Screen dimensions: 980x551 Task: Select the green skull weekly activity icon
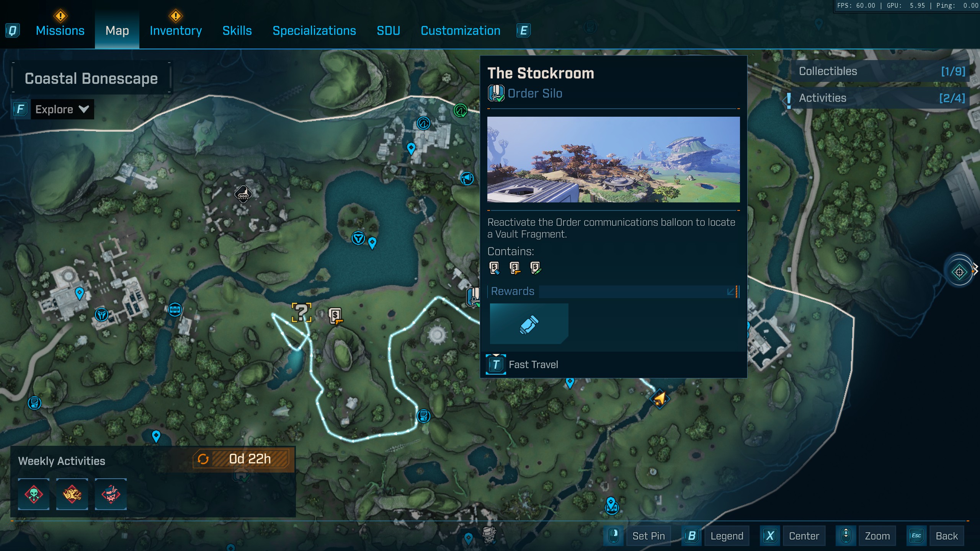(34, 494)
